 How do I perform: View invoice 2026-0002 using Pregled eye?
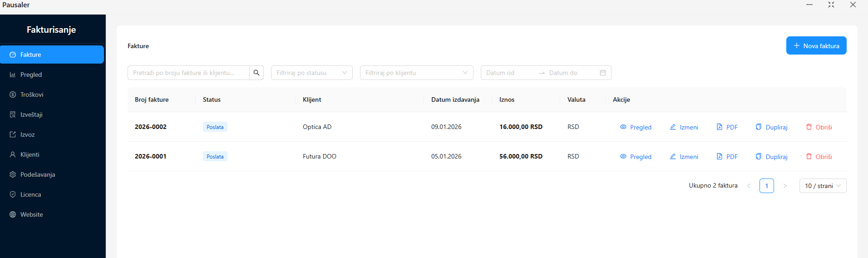pos(623,127)
